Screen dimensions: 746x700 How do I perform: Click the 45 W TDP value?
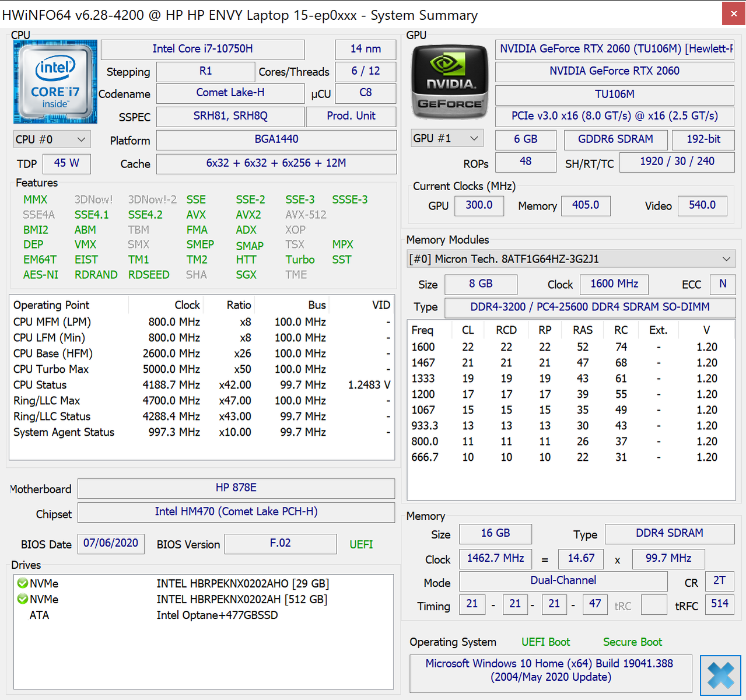66,163
